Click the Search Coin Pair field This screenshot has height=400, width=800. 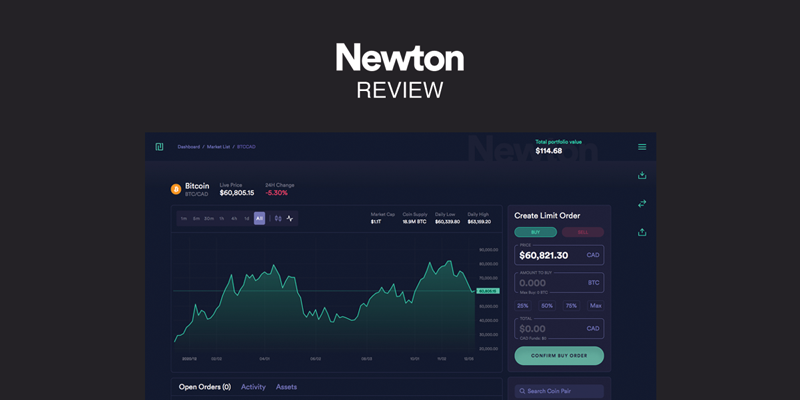559,391
